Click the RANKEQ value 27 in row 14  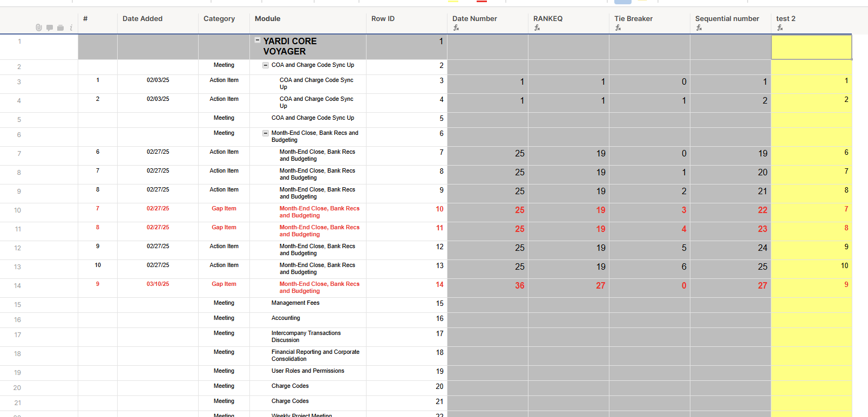tap(600, 286)
